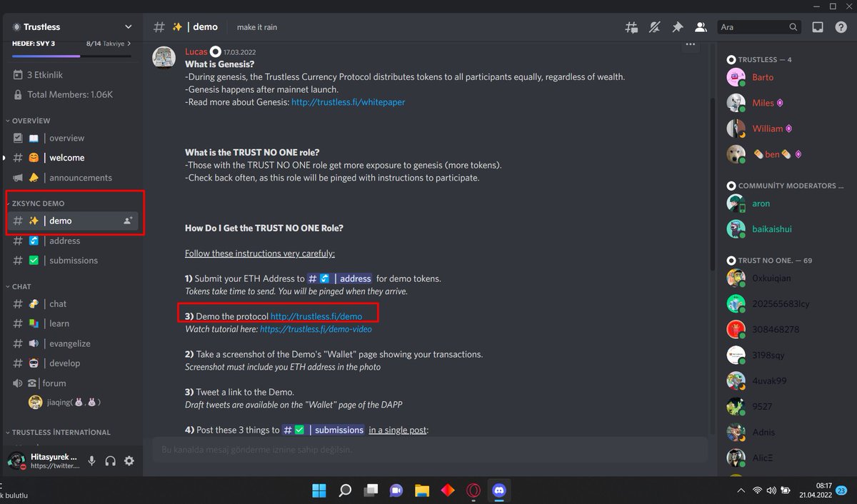Image resolution: width=857 pixels, height=504 pixels.
Task: Open the trustless.fi/whitepaper link
Action: coord(348,102)
